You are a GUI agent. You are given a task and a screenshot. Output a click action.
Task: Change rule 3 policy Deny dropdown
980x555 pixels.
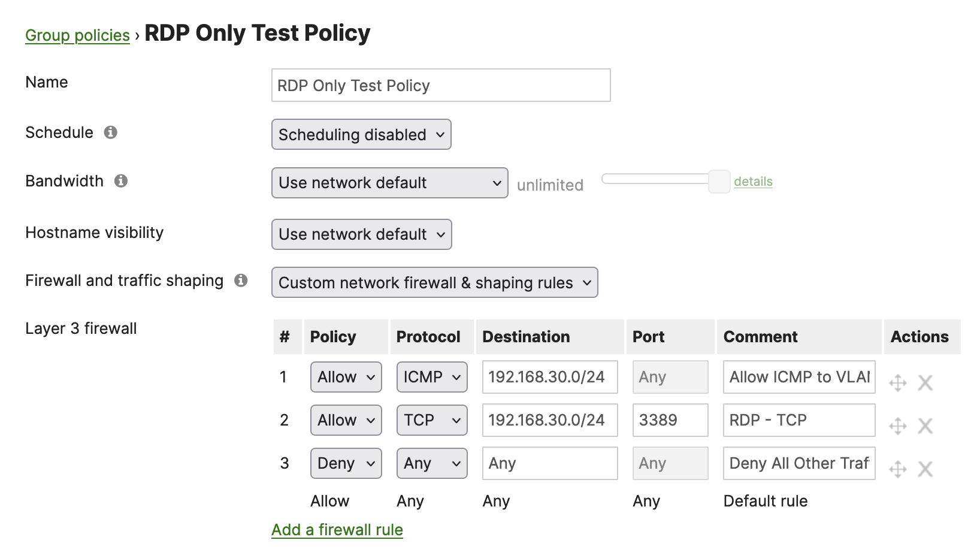346,463
